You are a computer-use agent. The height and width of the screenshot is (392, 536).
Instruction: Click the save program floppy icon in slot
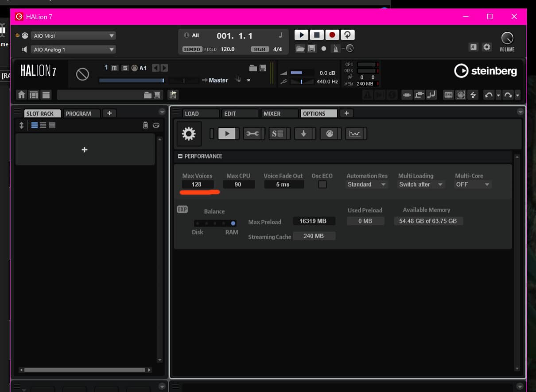pyautogui.click(x=263, y=68)
